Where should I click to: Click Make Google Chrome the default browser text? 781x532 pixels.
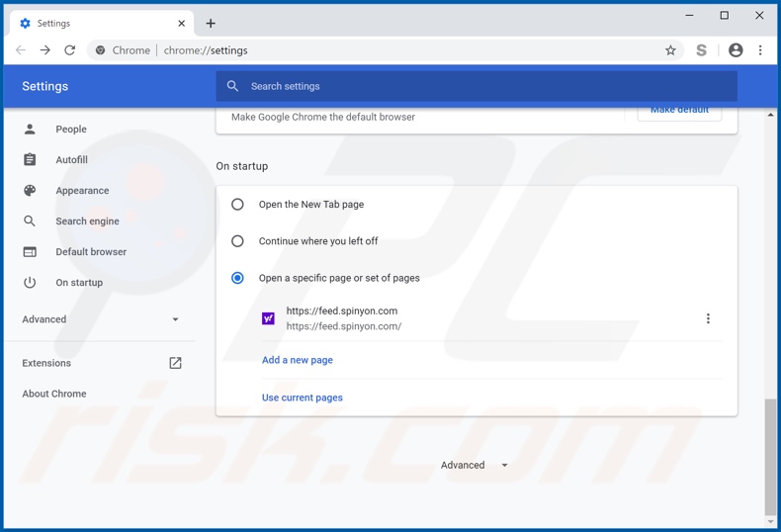point(322,117)
